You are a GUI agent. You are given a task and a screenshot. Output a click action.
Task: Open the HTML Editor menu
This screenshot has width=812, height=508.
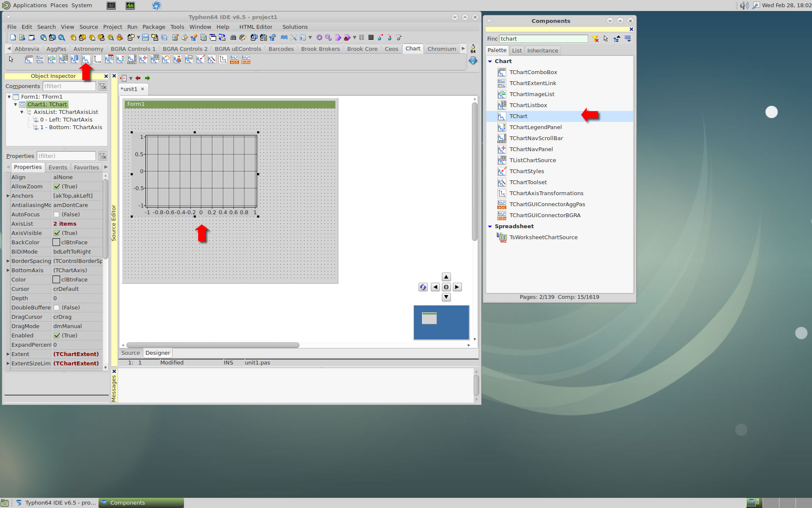point(255,27)
